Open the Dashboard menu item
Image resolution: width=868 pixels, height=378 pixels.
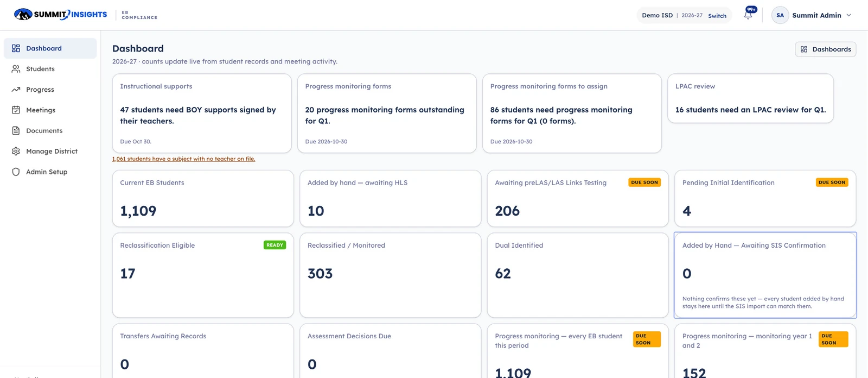tap(50, 48)
